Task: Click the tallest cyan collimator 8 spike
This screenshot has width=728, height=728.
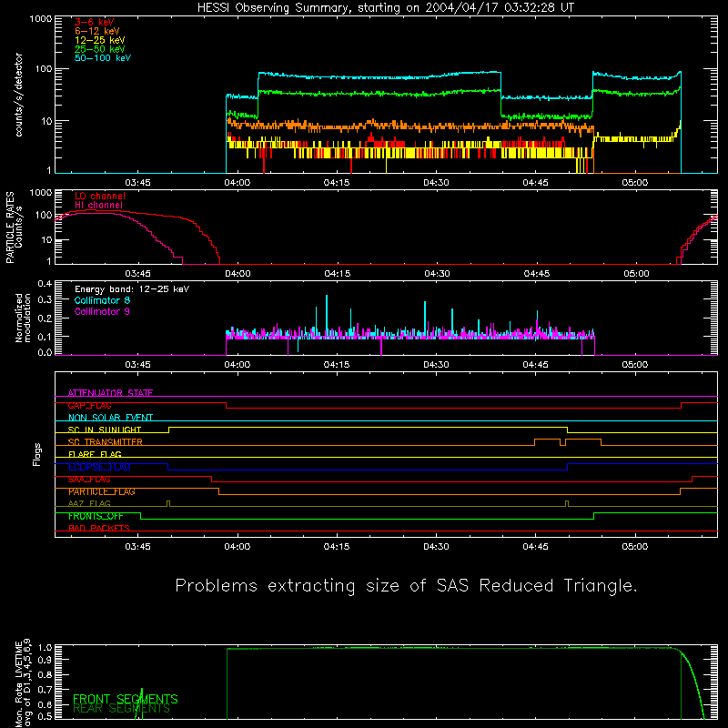Action: pos(327,313)
